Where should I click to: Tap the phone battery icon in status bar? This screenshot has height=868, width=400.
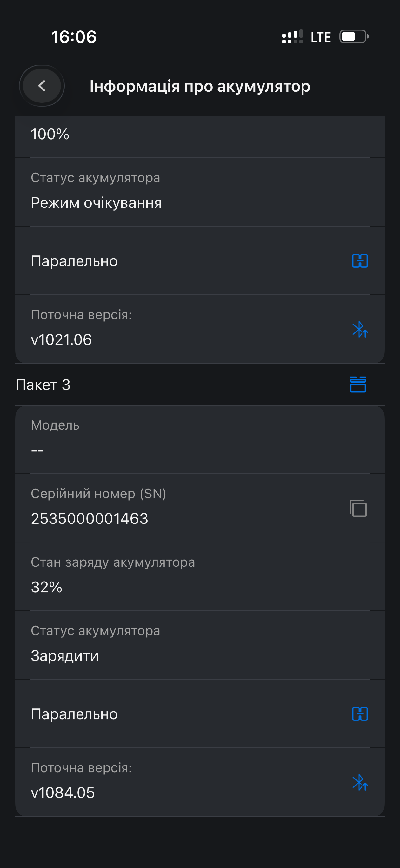pyautogui.click(x=353, y=36)
